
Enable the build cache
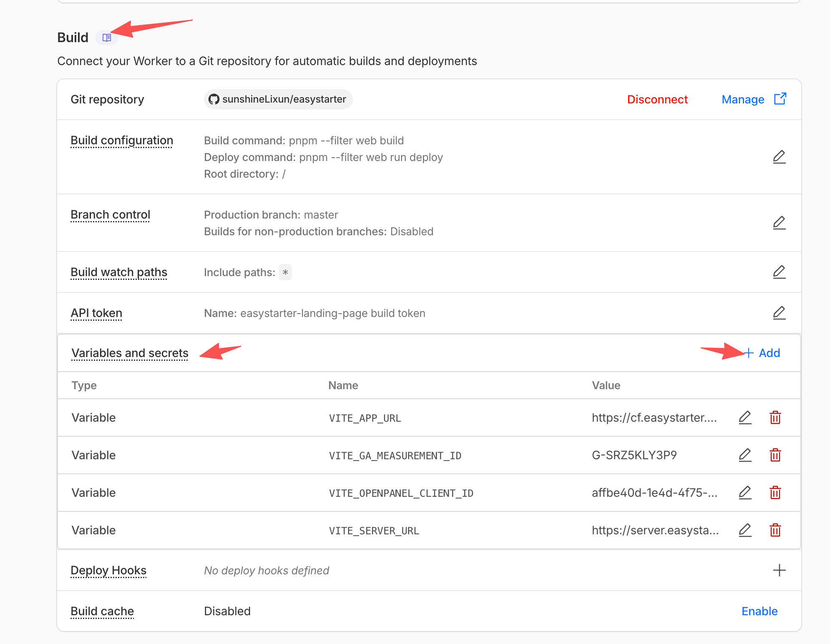point(760,611)
